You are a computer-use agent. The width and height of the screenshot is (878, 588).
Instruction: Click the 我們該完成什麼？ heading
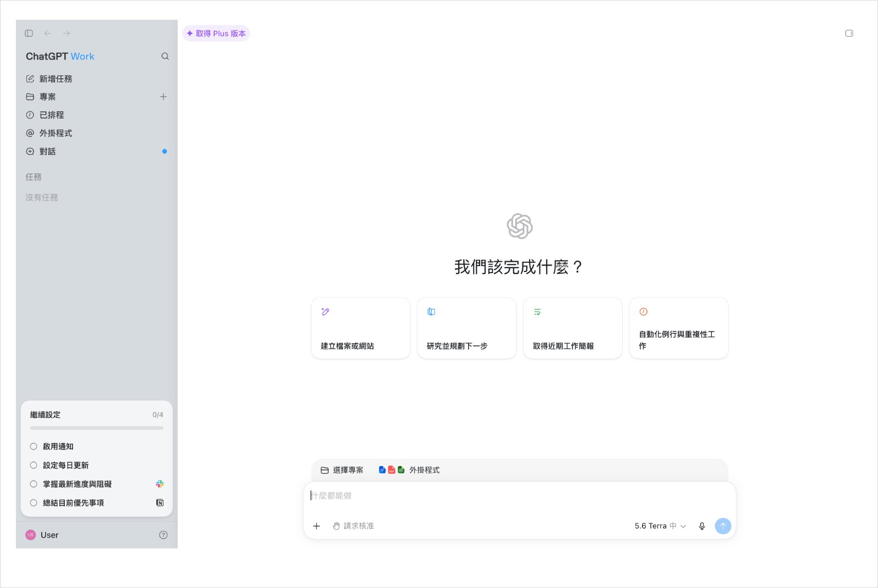click(519, 267)
